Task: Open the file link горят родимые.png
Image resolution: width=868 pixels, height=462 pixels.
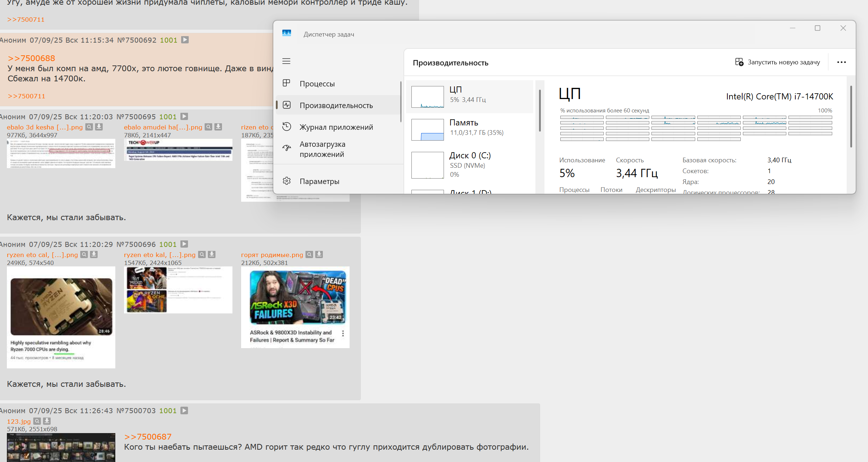Action: tap(272, 255)
